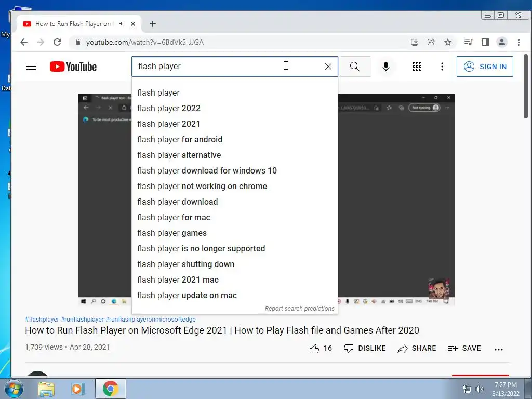
Task: Click the SHARE button under video
Action: [417, 349]
